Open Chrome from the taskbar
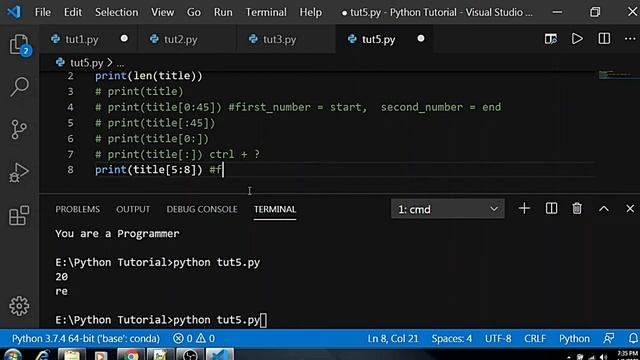Screen dimensions: 640x360 (131, 355)
